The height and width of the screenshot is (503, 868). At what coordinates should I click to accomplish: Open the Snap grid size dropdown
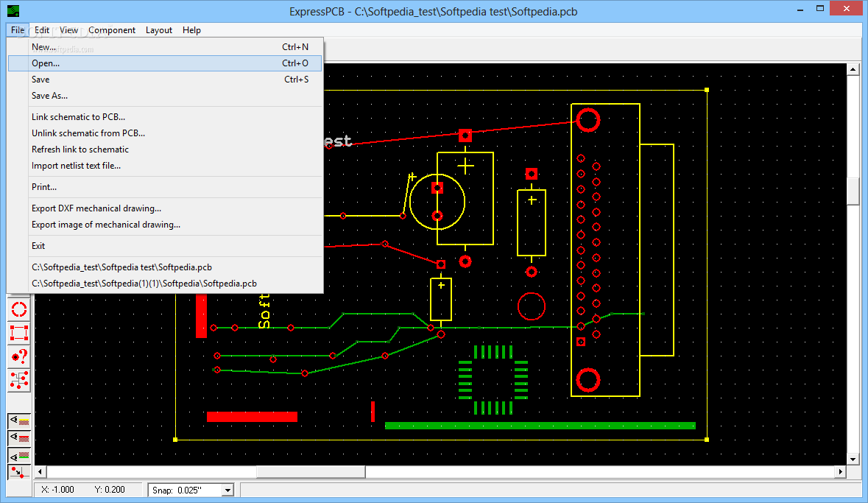227,490
